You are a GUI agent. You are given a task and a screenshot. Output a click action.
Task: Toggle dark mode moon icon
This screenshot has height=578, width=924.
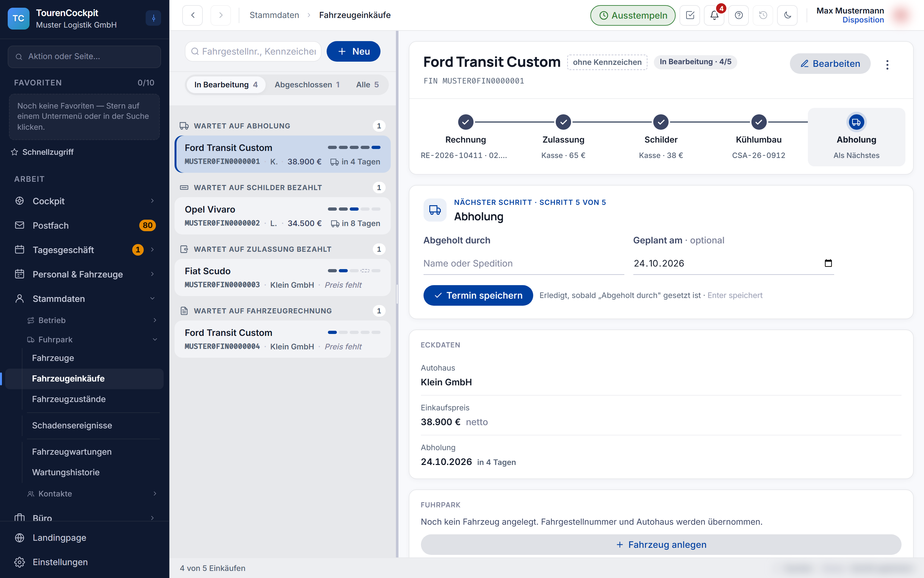click(x=787, y=15)
